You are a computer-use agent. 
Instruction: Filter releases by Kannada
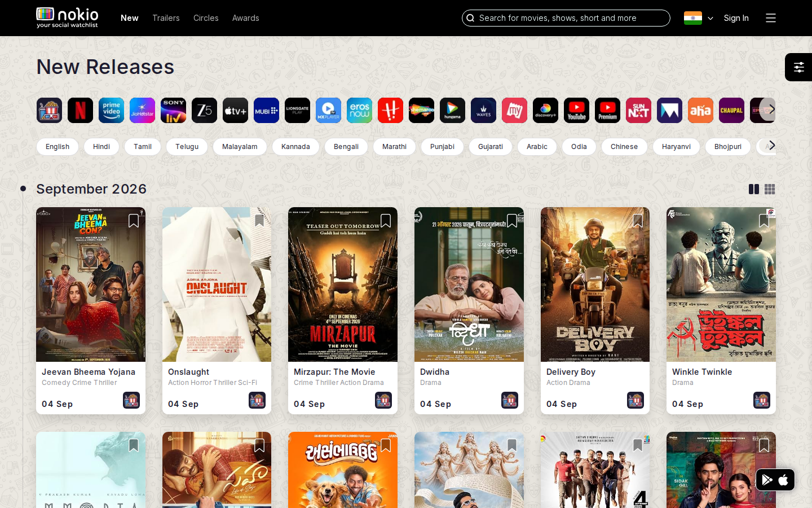pos(295,147)
